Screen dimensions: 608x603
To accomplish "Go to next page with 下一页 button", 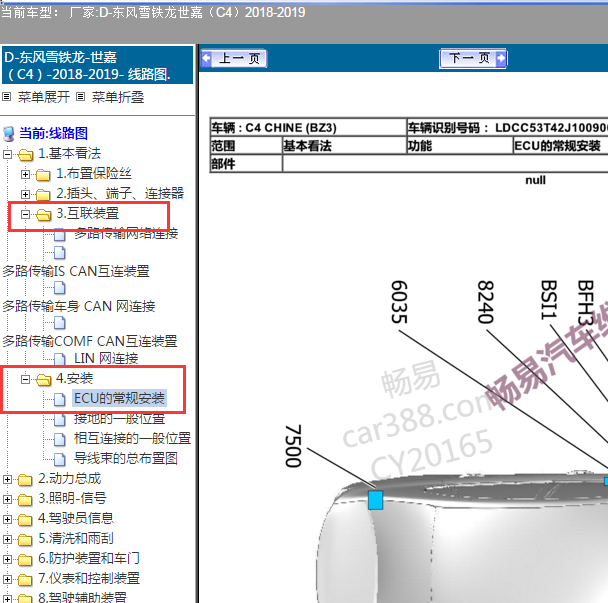I will click(473, 59).
